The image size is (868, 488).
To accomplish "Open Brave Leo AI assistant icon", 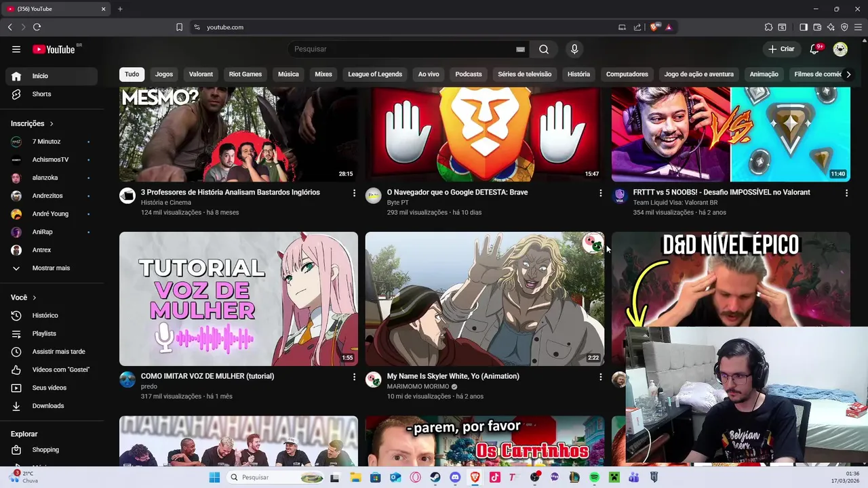I will 831,27.
